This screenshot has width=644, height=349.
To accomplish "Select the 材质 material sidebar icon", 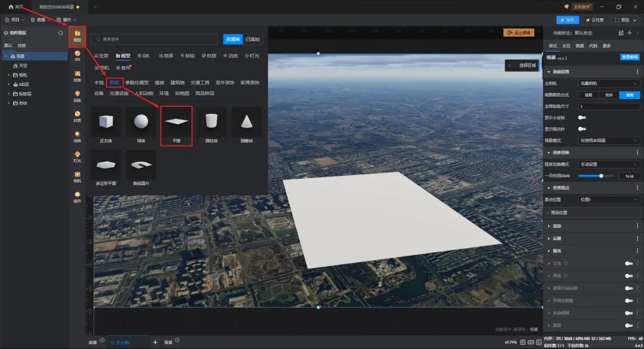I will (78, 116).
